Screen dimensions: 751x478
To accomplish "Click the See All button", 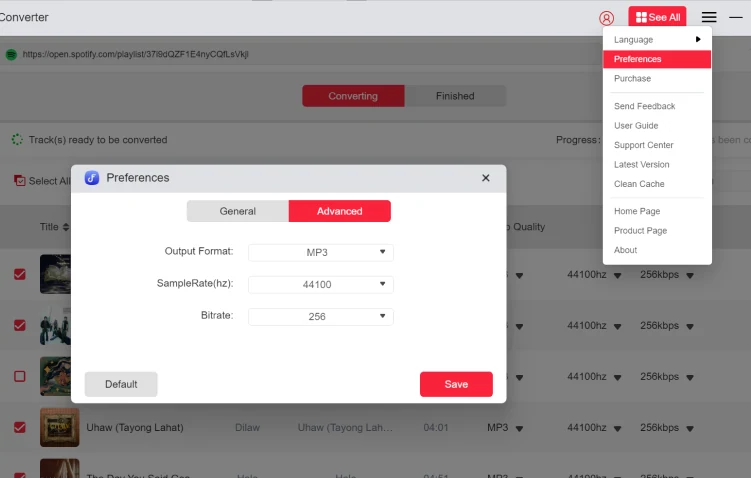I will (x=657, y=17).
